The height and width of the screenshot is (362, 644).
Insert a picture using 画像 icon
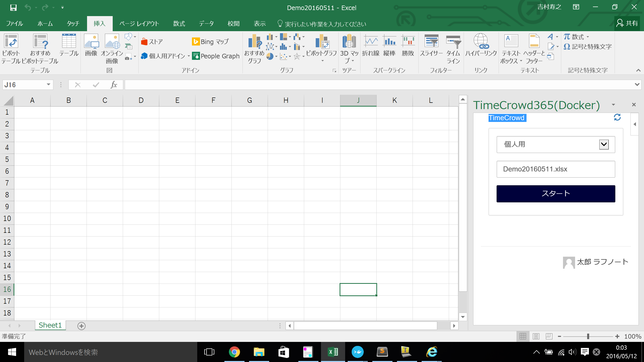(x=91, y=45)
